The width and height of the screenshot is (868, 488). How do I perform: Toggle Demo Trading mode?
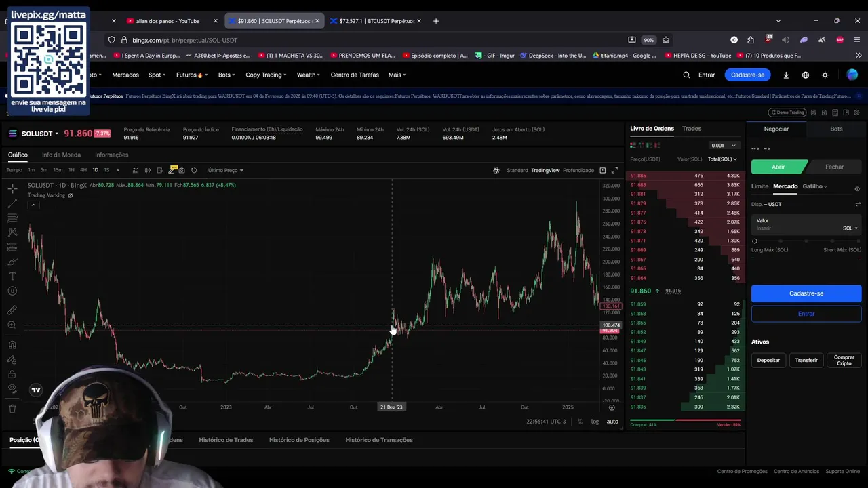click(787, 113)
